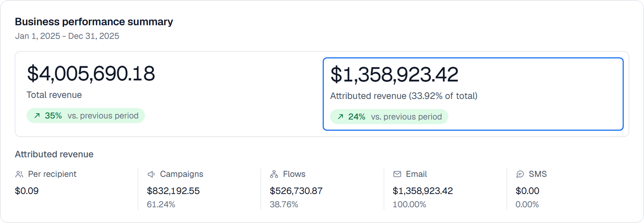The width and height of the screenshot is (644, 223).
Task: Click the up arrow beside 35%
Action: click(x=37, y=116)
